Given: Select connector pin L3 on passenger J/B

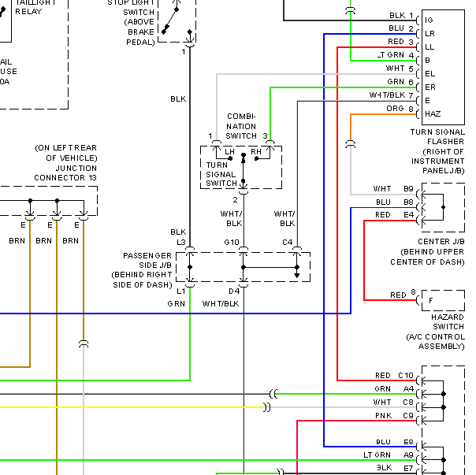Looking at the screenshot, I should pos(181,243).
